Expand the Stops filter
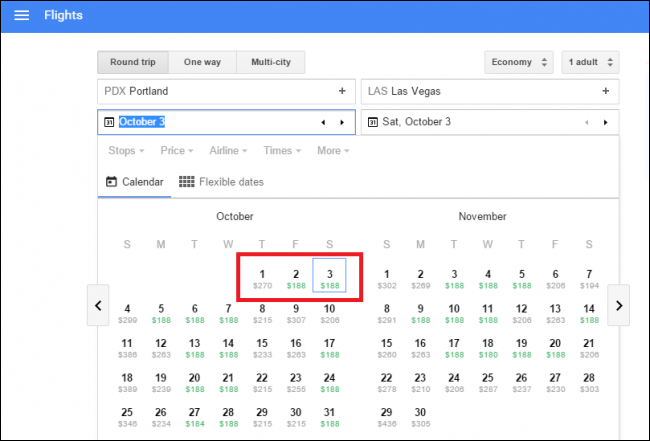The image size is (650, 441). (x=126, y=150)
